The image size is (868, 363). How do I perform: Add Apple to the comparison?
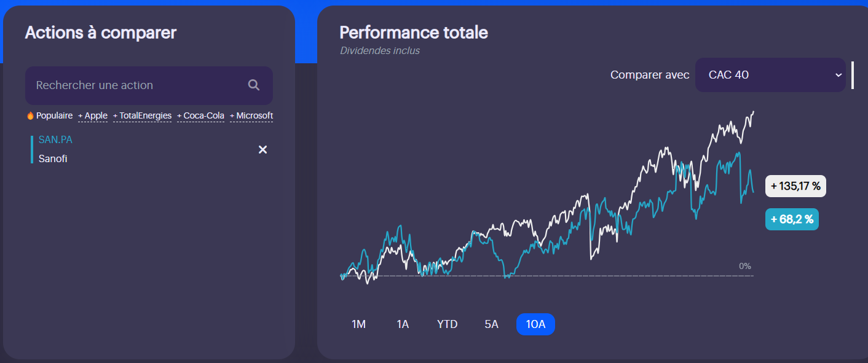coord(93,115)
